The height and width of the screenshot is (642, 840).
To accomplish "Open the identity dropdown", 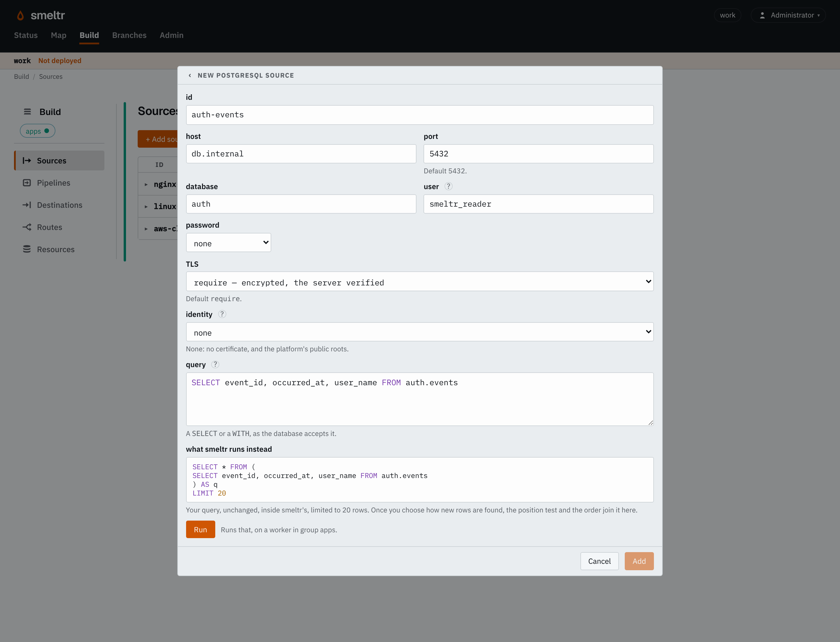I will (419, 332).
